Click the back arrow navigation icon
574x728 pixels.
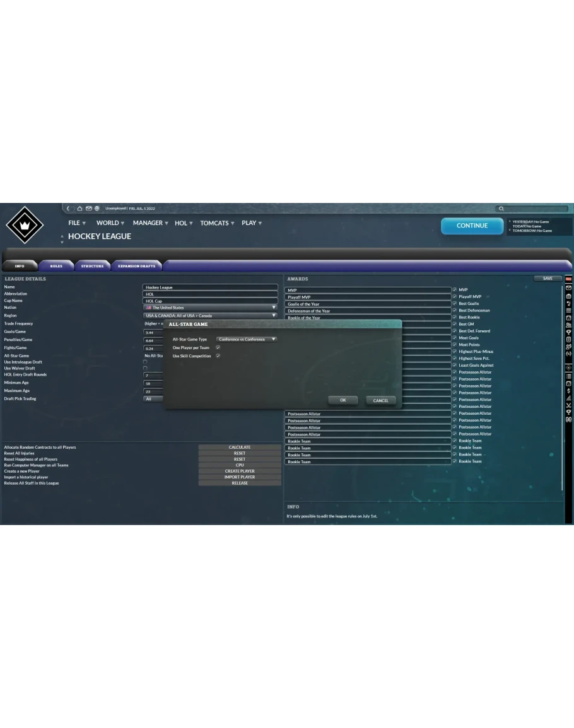pyautogui.click(x=69, y=209)
